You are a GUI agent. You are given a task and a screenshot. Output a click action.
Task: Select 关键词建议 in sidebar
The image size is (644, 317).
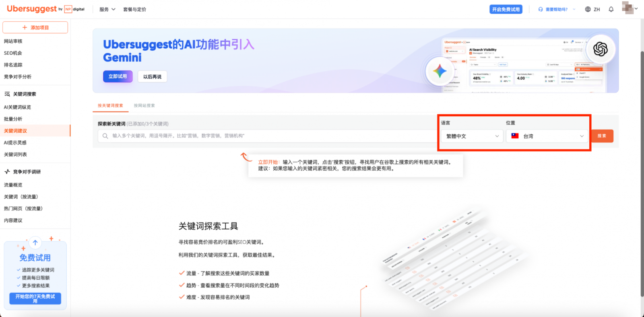[35, 131]
